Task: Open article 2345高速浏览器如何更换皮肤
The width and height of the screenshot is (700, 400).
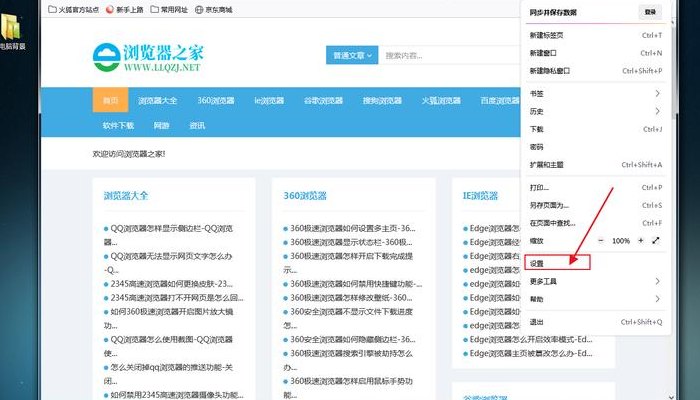Action: tap(171, 284)
